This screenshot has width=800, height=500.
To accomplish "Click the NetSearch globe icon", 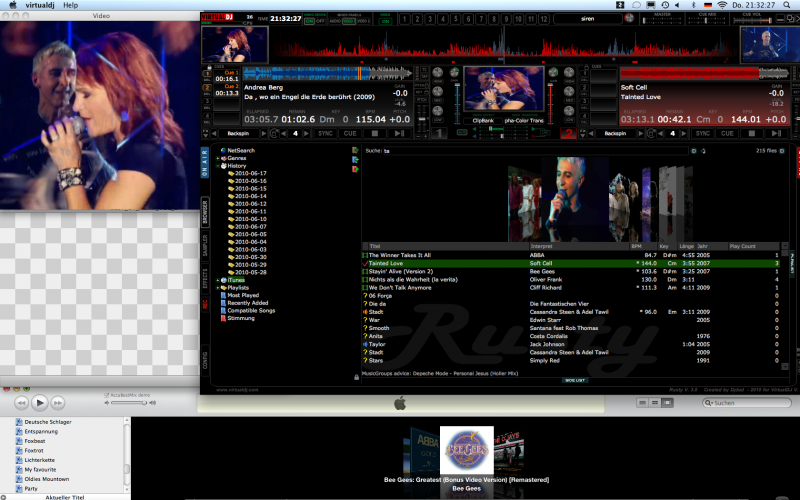I will (x=224, y=150).
